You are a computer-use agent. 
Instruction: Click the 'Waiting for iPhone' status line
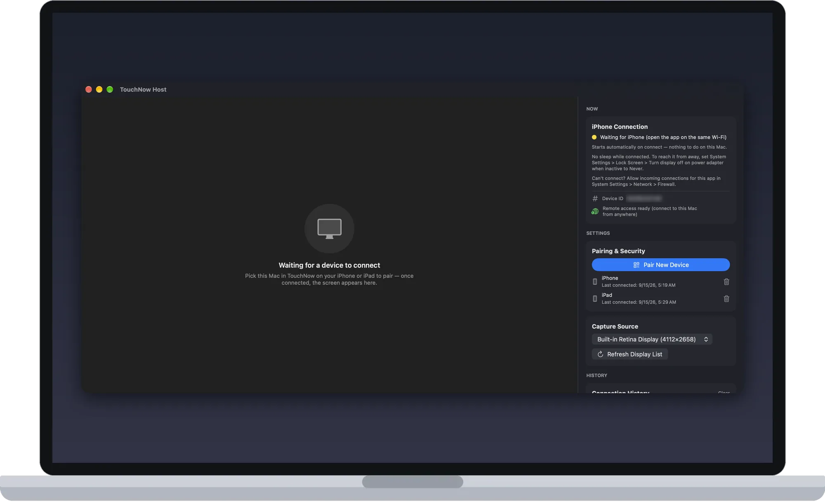coord(663,137)
